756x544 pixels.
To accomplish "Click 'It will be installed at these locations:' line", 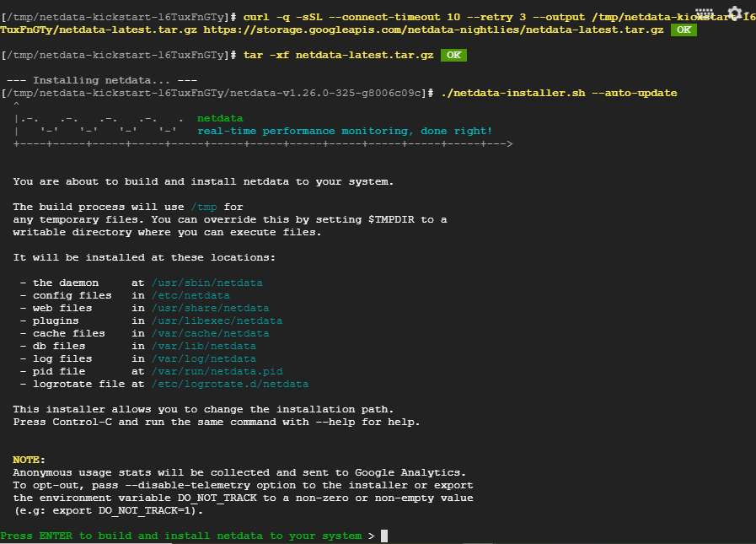I will point(144,257).
